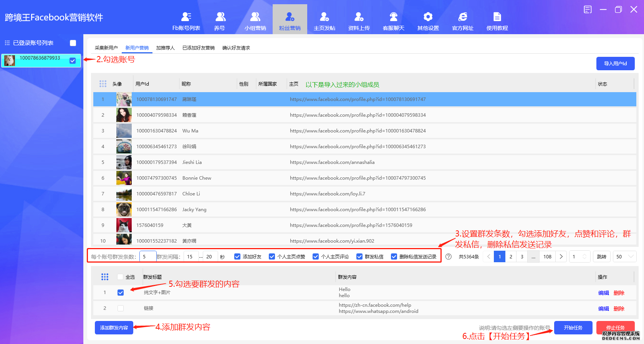Click the jump page number stepper arrows

pyautogui.click(x=584, y=256)
